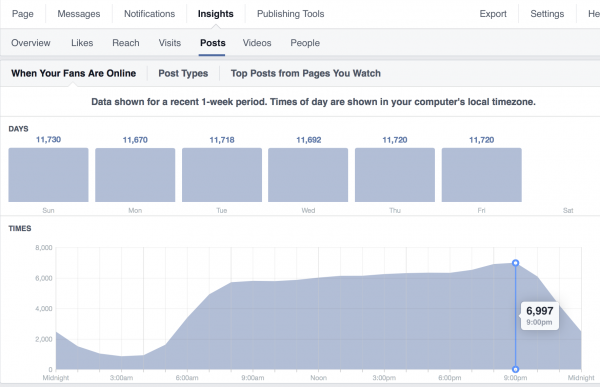600x387 pixels.
Task: Go to the Notifications tab
Action: click(149, 14)
